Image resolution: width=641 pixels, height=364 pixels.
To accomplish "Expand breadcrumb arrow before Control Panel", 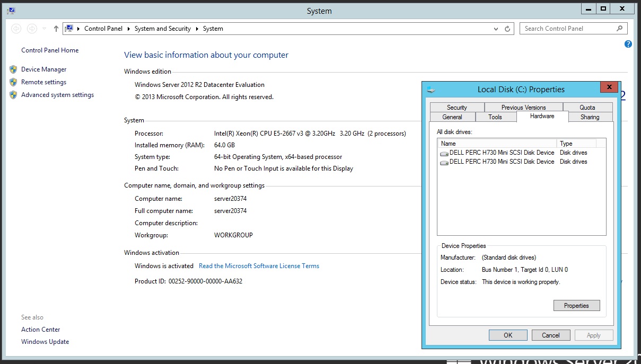I will pos(78,29).
